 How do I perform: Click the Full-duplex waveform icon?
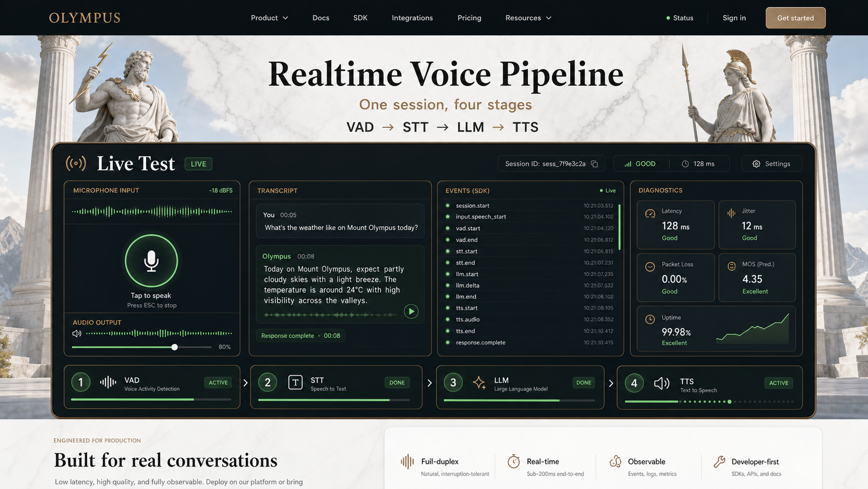tap(407, 461)
